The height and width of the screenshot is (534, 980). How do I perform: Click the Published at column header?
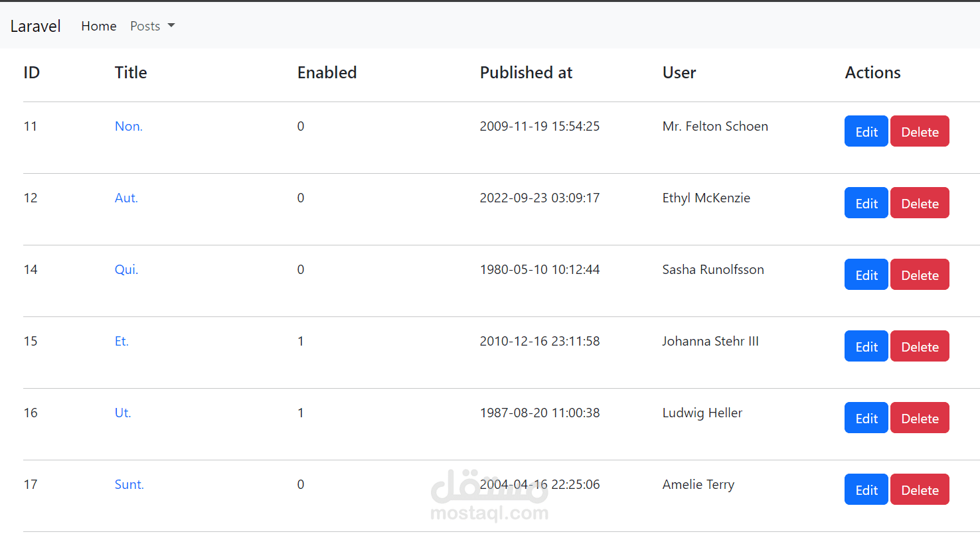pyautogui.click(x=527, y=72)
